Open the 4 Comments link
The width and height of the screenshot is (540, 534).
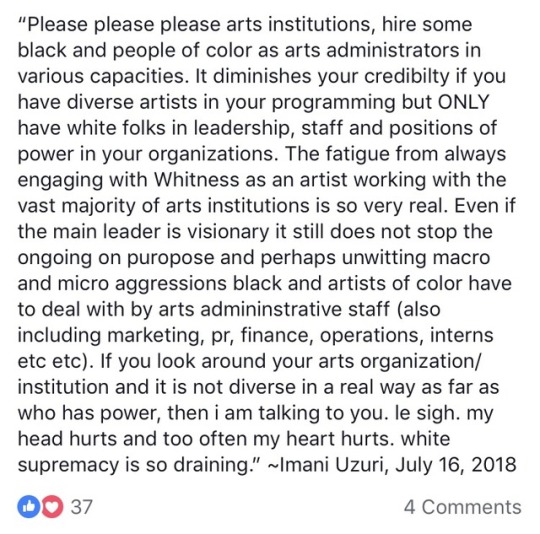pos(463,507)
